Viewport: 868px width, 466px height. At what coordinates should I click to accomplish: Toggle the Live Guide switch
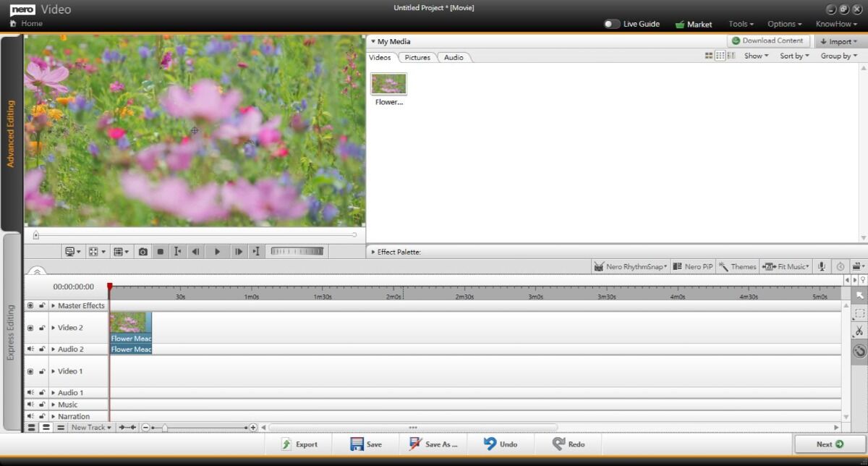tap(611, 23)
